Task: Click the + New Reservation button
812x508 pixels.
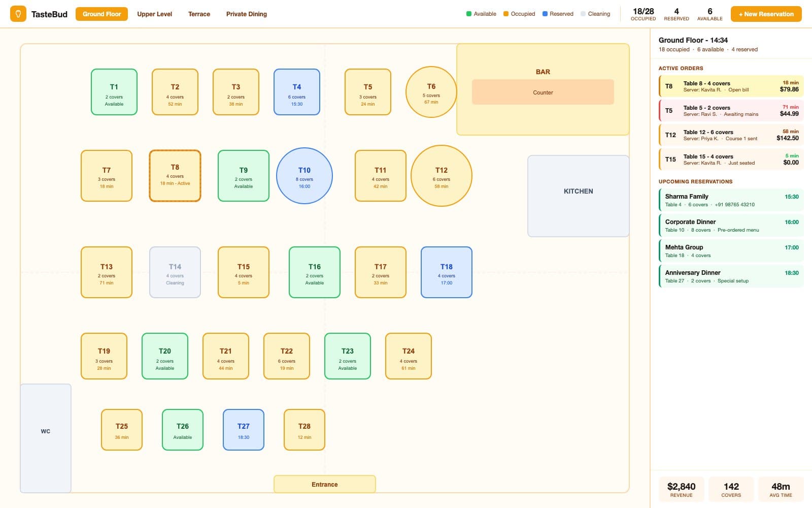Action: (x=766, y=14)
